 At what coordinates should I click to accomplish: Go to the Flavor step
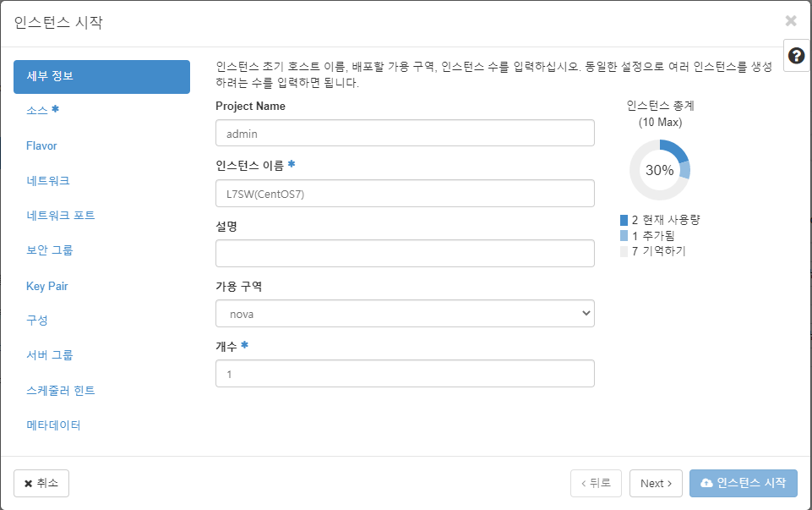41,145
